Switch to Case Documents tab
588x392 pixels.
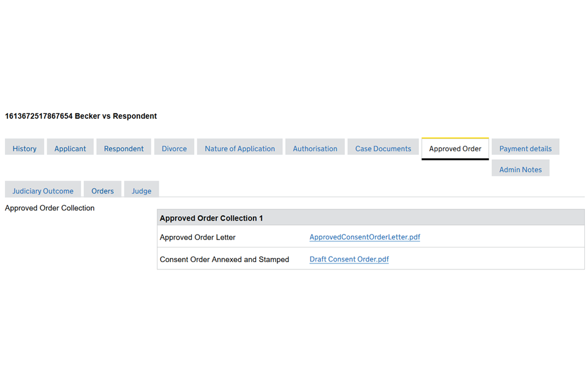click(x=383, y=148)
